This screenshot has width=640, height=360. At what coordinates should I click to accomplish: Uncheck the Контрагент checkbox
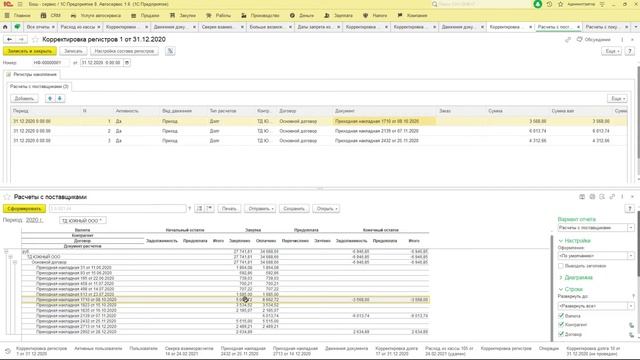[x=561, y=325]
